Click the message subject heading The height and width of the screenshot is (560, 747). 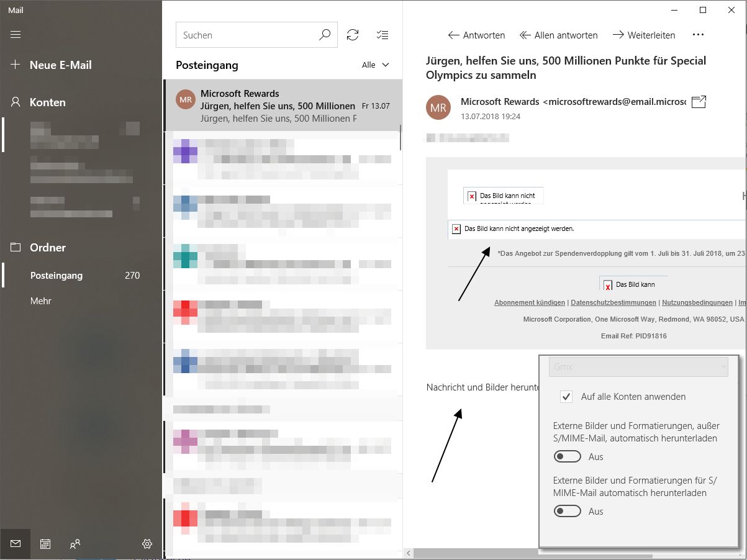point(566,68)
